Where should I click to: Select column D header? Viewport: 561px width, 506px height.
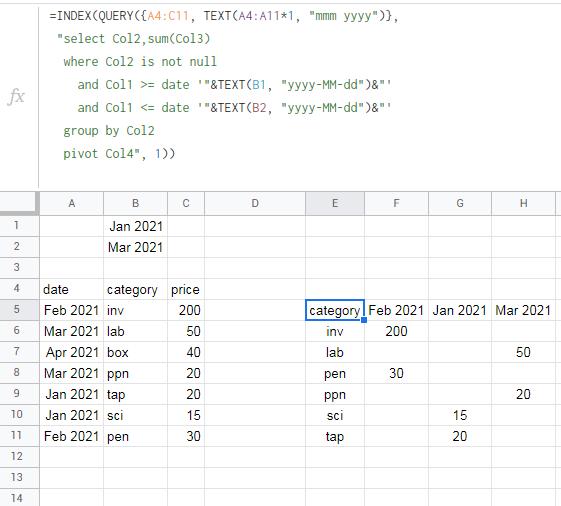coord(255,203)
